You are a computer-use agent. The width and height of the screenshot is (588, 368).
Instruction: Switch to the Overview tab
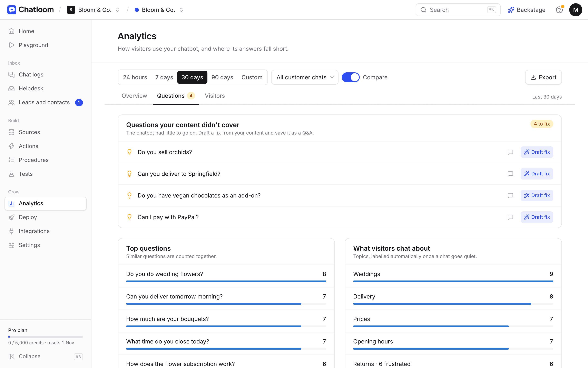click(x=134, y=96)
